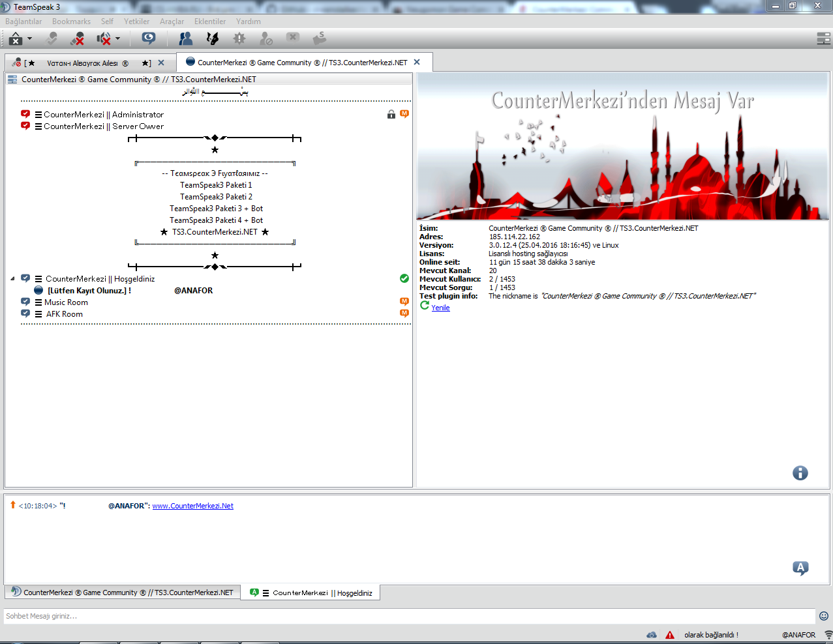Select the TeamSpeak3 Paketi 1 row
Image resolution: width=833 pixels, height=644 pixels.
pos(215,185)
